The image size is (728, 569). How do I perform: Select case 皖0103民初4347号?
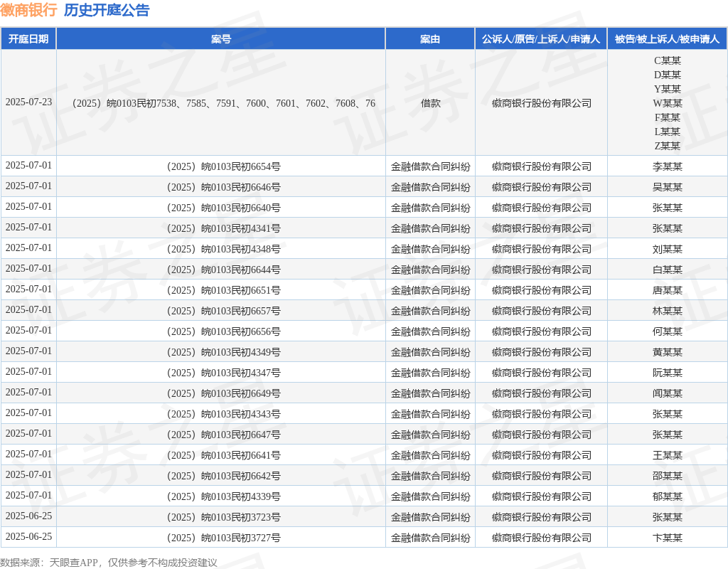pos(223,373)
